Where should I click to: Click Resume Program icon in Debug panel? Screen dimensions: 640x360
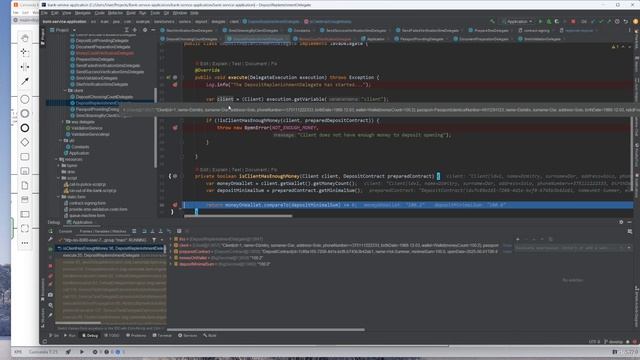(50, 249)
